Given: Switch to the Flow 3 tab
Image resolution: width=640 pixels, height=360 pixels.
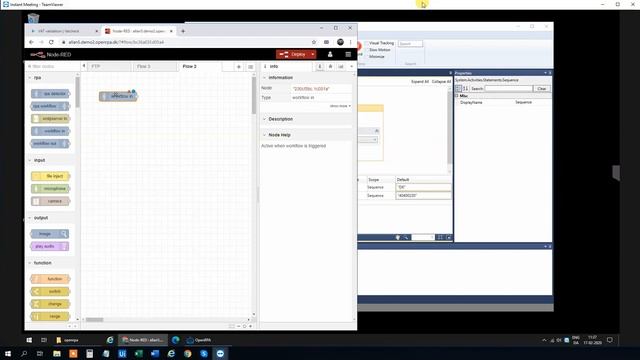Looking at the screenshot, I should pyautogui.click(x=155, y=67).
